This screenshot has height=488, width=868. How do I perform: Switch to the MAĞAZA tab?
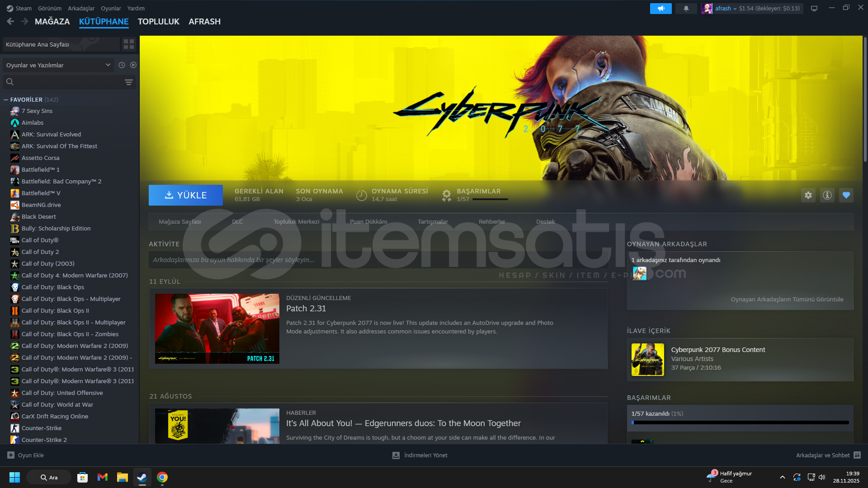tap(52, 21)
